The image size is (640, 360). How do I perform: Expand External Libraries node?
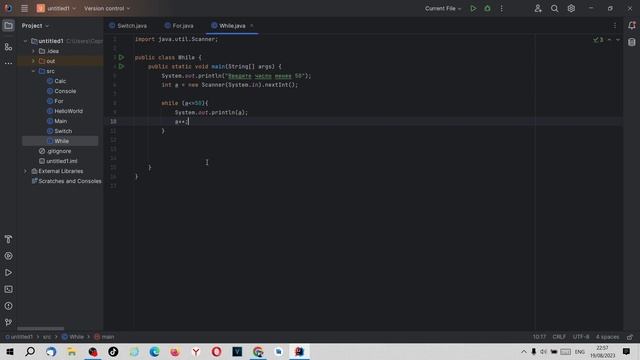[25, 171]
